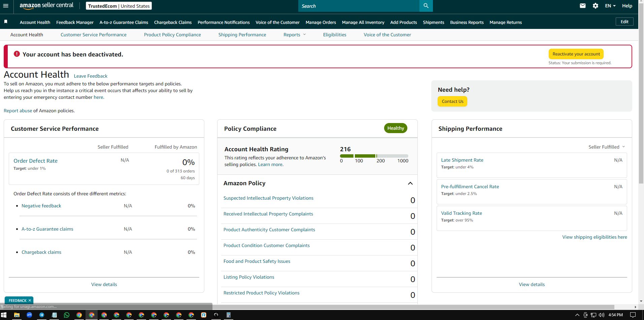Close the FEEDBACK tab with X
Screen dimensions: 644x320
pyautogui.click(x=30, y=301)
